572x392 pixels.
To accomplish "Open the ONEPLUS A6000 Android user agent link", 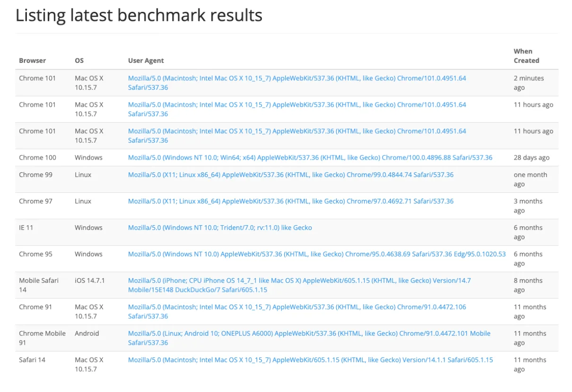I will coord(309,338).
